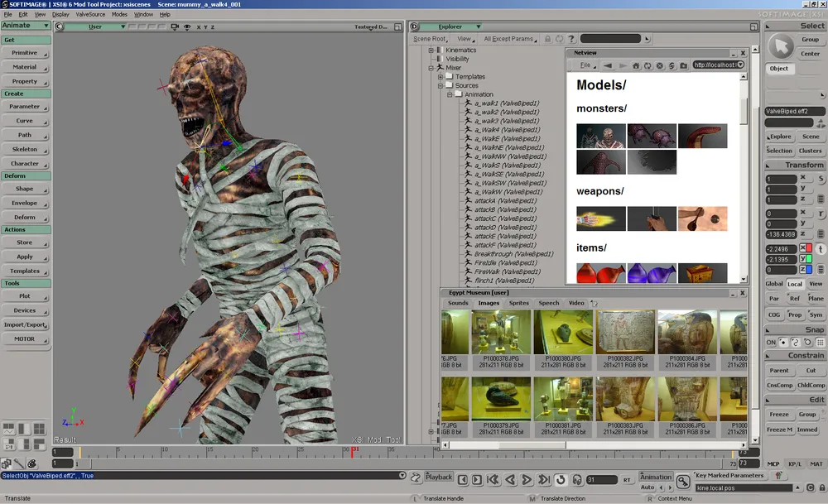Click the Netview home icon
The height and width of the screenshot is (504, 828).
(x=636, y=65)
